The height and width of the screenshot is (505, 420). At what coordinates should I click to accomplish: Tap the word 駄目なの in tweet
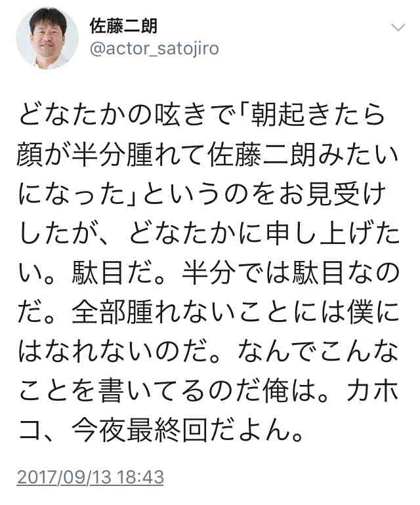coord(346,273)
